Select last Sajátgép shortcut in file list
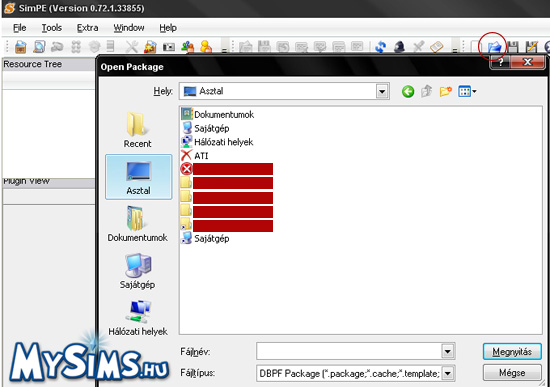The width and height of the screenshot is (550, 387). (x=206, y=238)
